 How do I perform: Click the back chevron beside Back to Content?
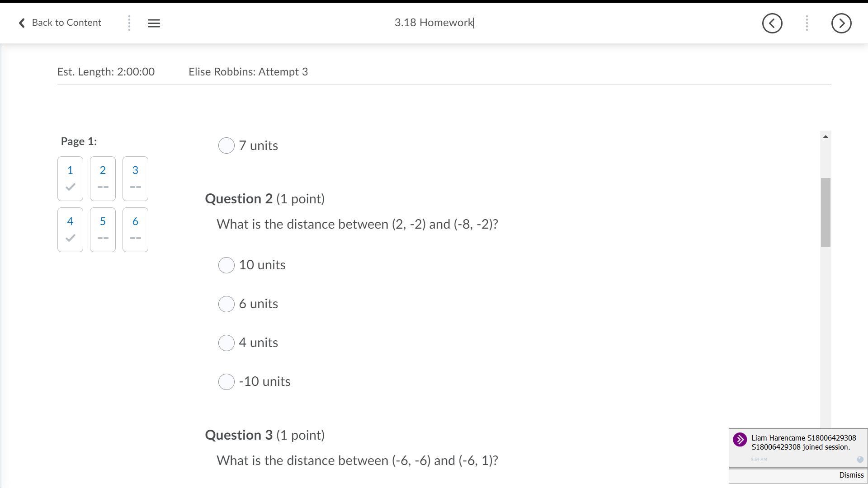(x=22, y=23)
